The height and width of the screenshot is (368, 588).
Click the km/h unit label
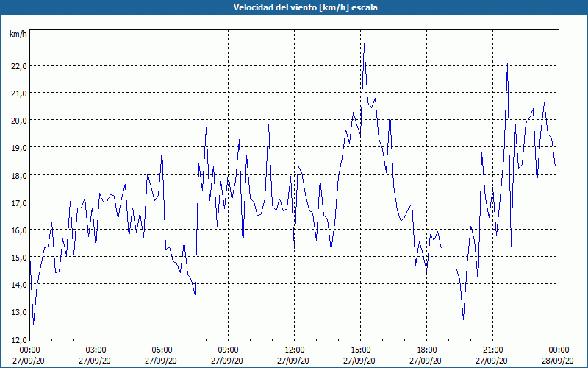(x=18, y=34)
